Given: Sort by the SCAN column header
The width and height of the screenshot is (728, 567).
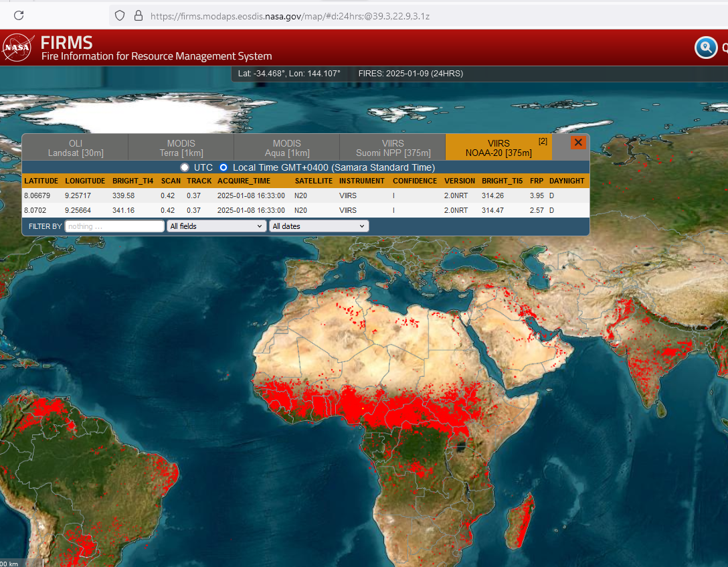Looking at the screenshot, I should click(171, 181).
